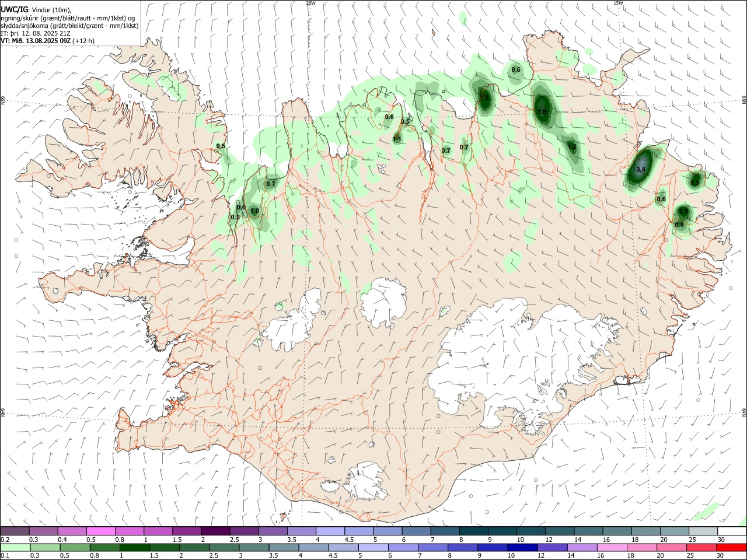This screenshot has width=747, height=560.
Task: Pick the bright magenta 0.5 swatch in snow scale
Action: click(x=100, y=531)
